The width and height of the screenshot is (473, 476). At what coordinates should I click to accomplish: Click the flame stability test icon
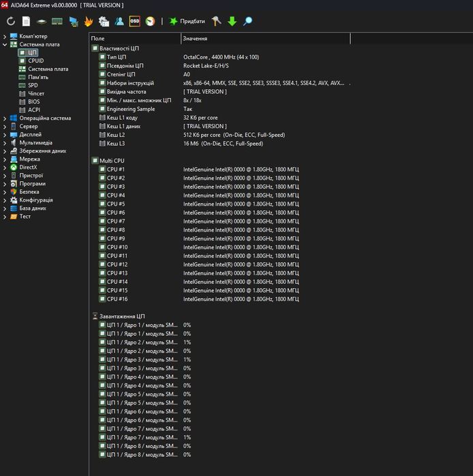pyautogui.click(x=89, y=21)
